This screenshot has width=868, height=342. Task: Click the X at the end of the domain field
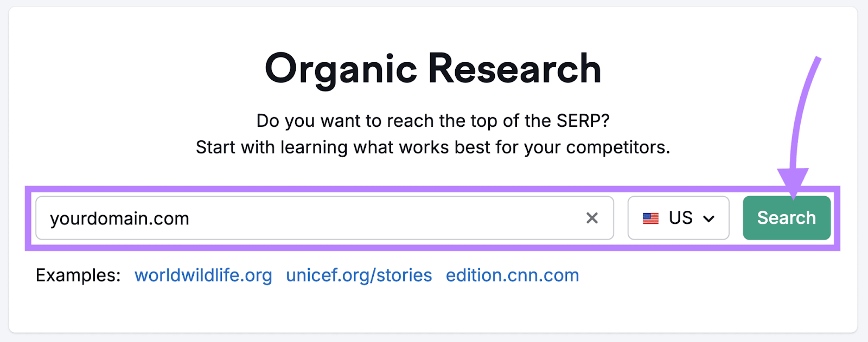[592, 218]
